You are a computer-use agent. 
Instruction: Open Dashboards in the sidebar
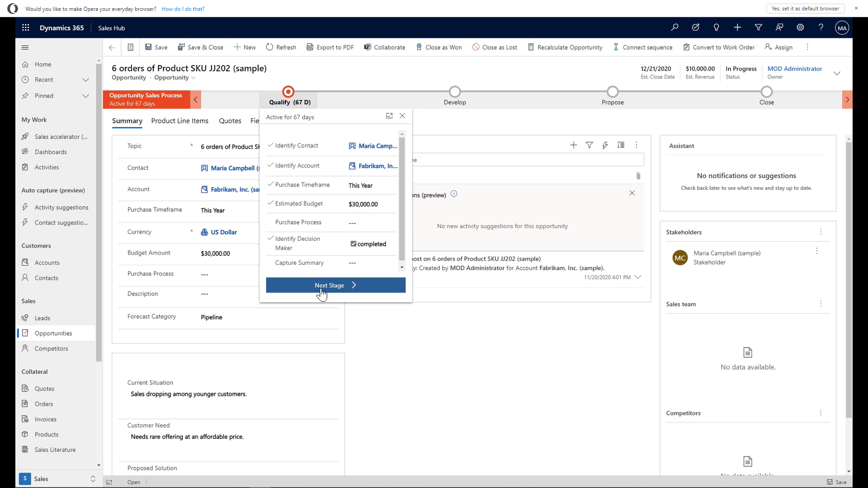click(51, 152)
